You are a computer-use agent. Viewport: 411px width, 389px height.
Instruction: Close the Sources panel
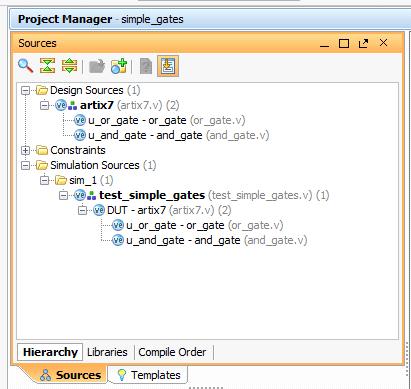point(383,43)
